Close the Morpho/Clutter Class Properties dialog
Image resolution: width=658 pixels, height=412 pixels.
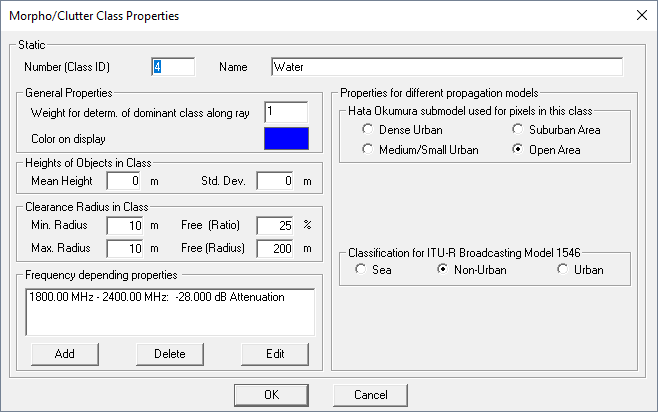click(641, 14)
